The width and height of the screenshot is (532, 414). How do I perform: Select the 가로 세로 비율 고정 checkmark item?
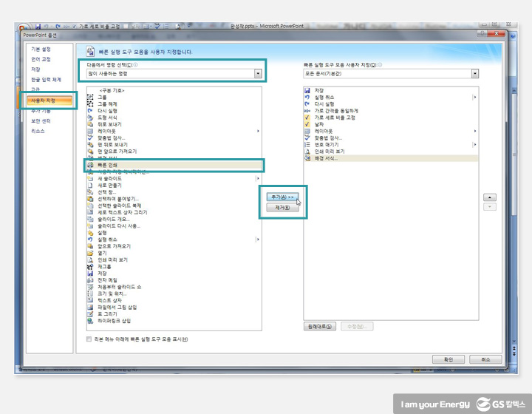click(x=307, y=118)
